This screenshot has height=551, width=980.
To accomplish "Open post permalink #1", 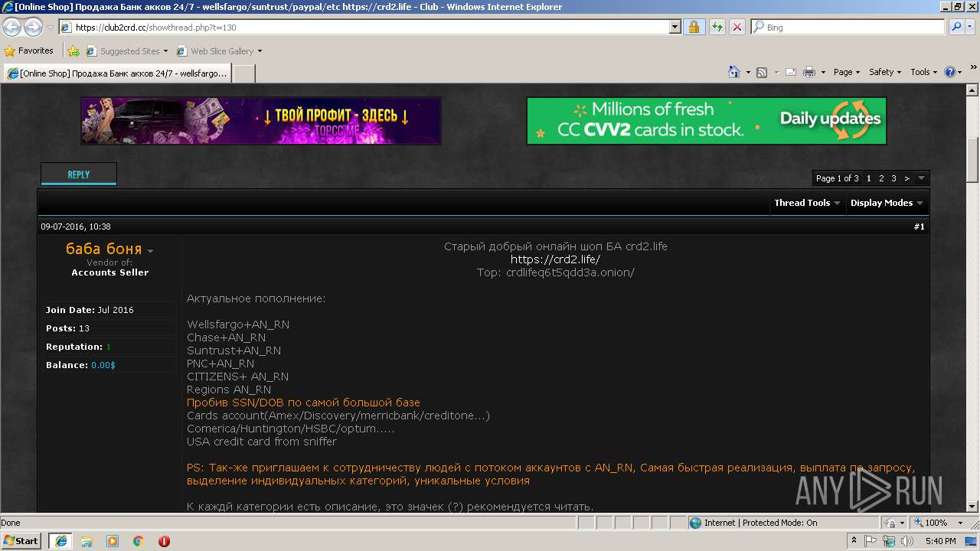I will pyautogui.click(x=919, y=227).
